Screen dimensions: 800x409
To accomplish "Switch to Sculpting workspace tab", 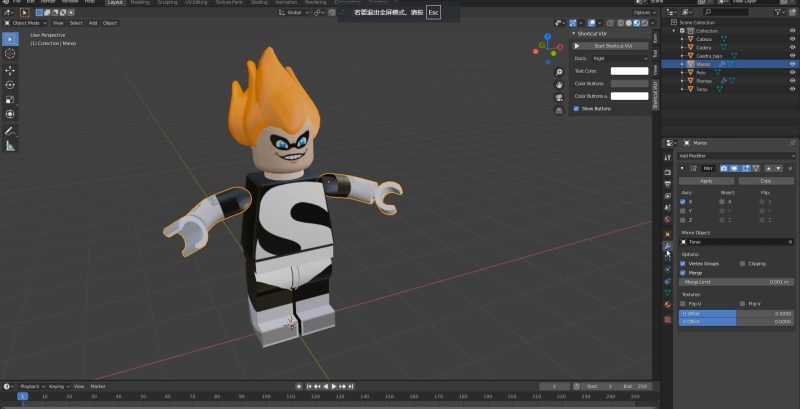I will click(x=167, y=3).
